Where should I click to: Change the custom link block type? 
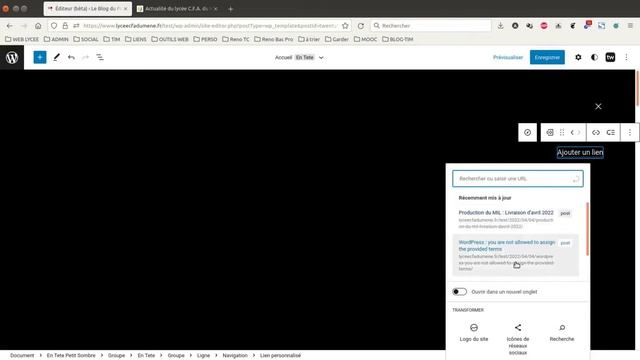pyautogui.click(x=550, y=132)
